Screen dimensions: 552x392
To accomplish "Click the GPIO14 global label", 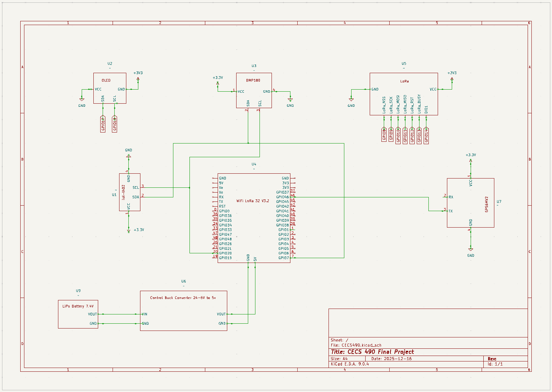I will tap(426, 136).
